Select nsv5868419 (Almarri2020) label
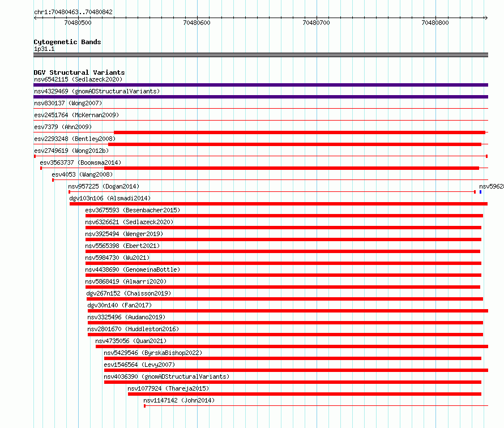Screen dimensions: 504x428 [x=126, y=281]
